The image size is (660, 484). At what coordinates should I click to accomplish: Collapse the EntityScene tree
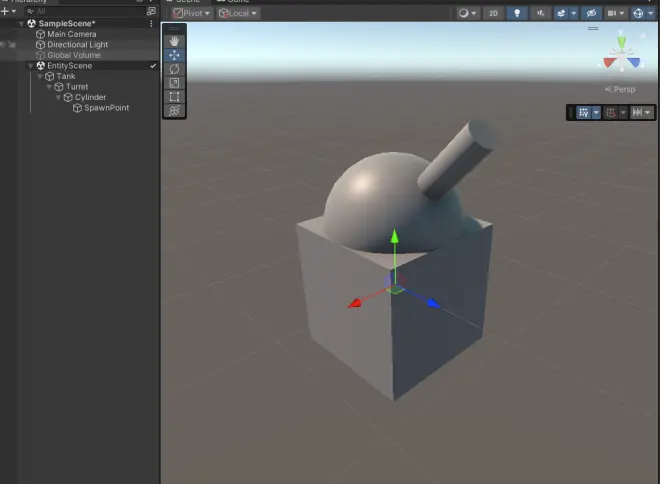30,66
